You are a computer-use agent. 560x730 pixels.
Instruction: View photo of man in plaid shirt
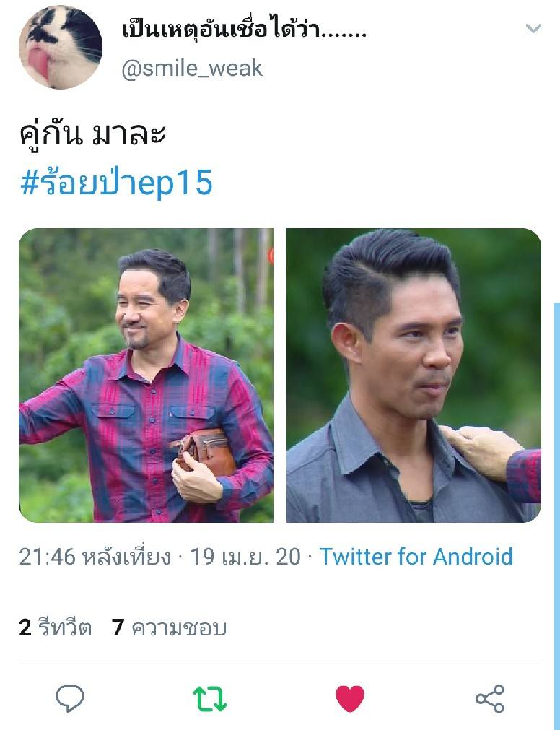146,375
